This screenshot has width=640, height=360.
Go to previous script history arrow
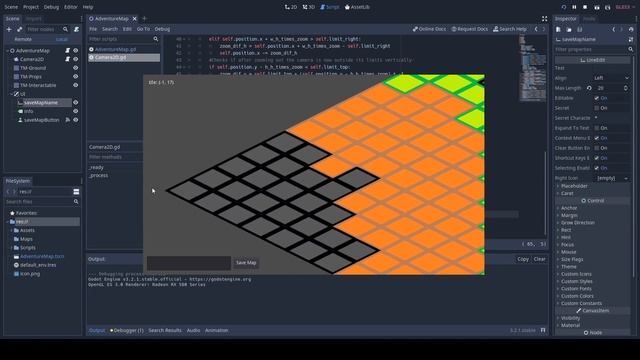click(x=536, y=29)
